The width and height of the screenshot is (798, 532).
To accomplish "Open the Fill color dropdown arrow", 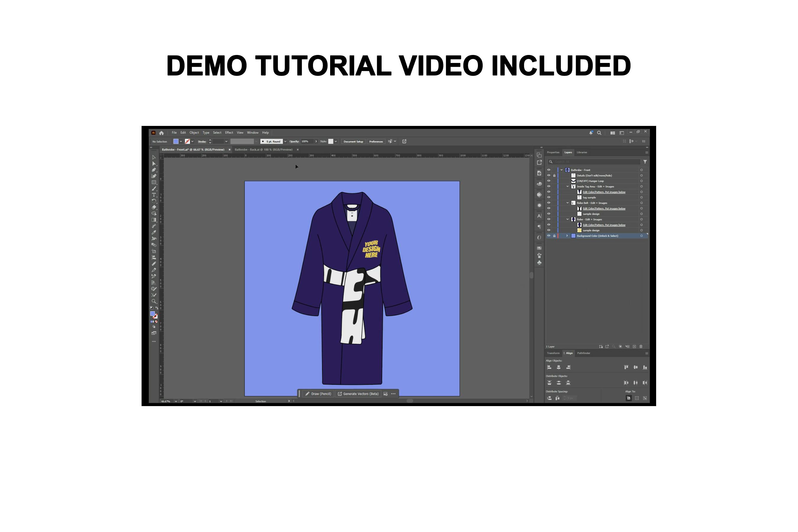I will pos(181,142).
